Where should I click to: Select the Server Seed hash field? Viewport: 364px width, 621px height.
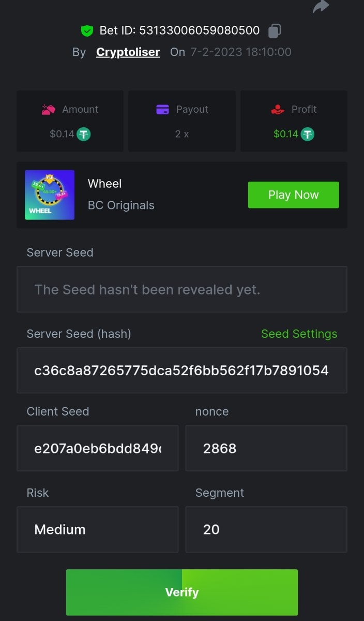point(181,371)
